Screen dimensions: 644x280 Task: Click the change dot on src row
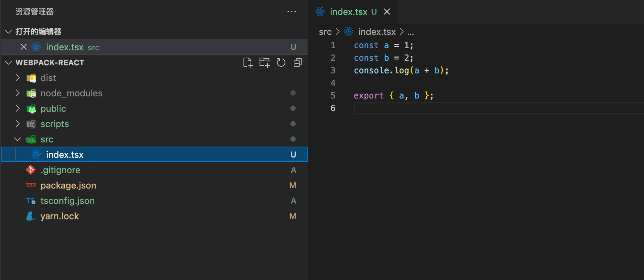pyautogui.click(x=293, y=139)
